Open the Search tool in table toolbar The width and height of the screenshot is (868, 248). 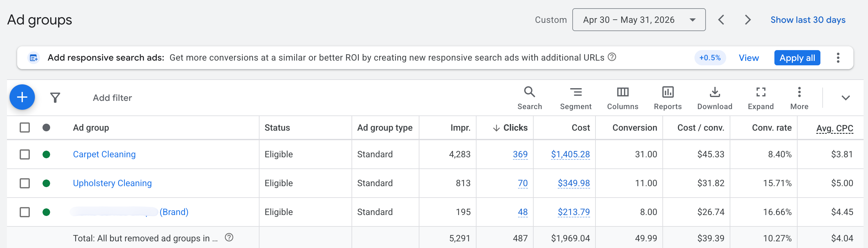tap(529, 98)
